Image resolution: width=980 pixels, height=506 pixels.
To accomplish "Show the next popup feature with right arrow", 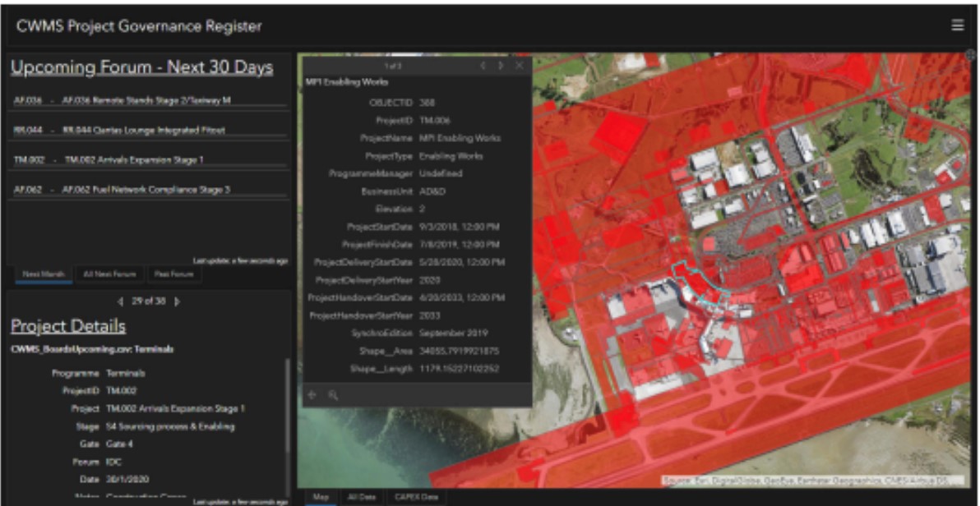I will click(x=501, y=66).
